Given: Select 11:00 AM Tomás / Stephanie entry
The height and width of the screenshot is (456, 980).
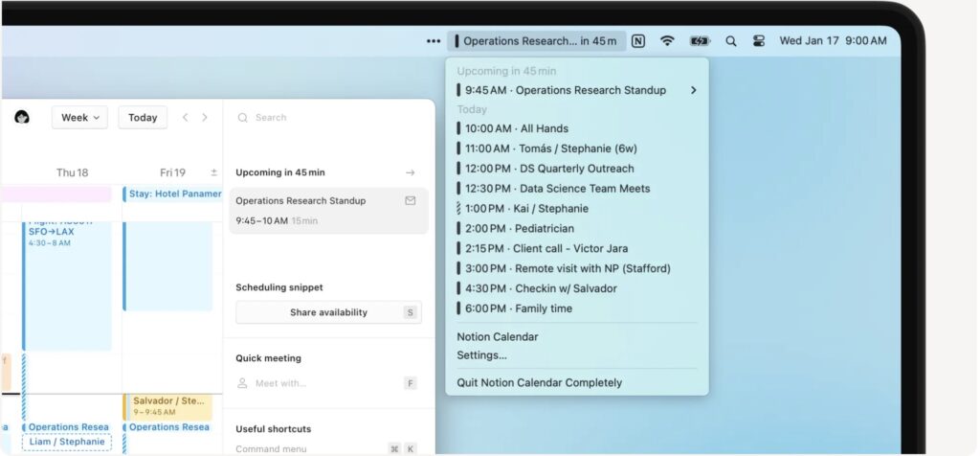Looking at the screenshot, I should (x=577, y=148).
